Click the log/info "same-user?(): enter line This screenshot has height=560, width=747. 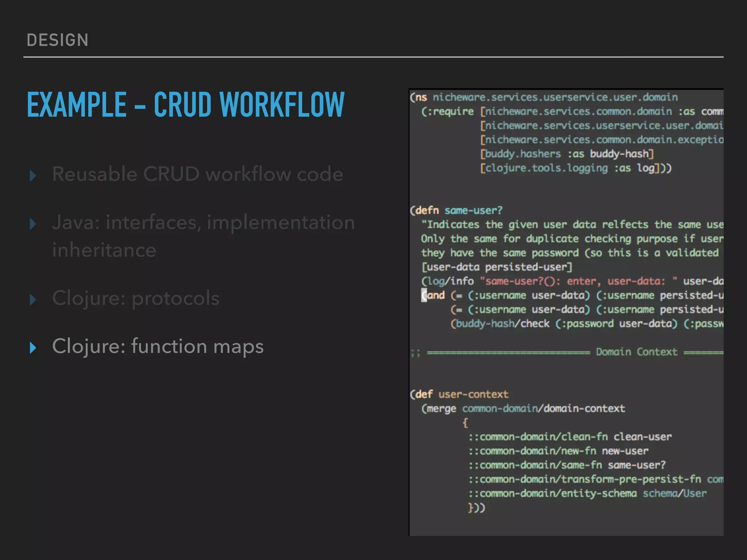572,281
